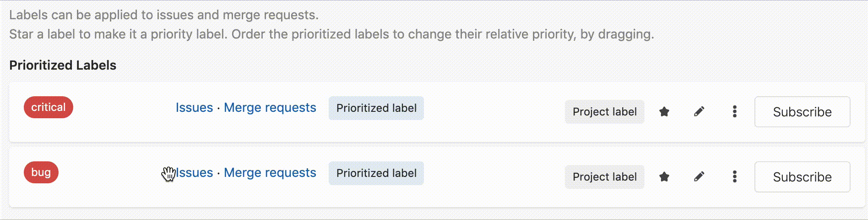Open Merge requests for the critical label
Image resolution: width=868 pixels, height=220 pixels.
tap(270, 108)
